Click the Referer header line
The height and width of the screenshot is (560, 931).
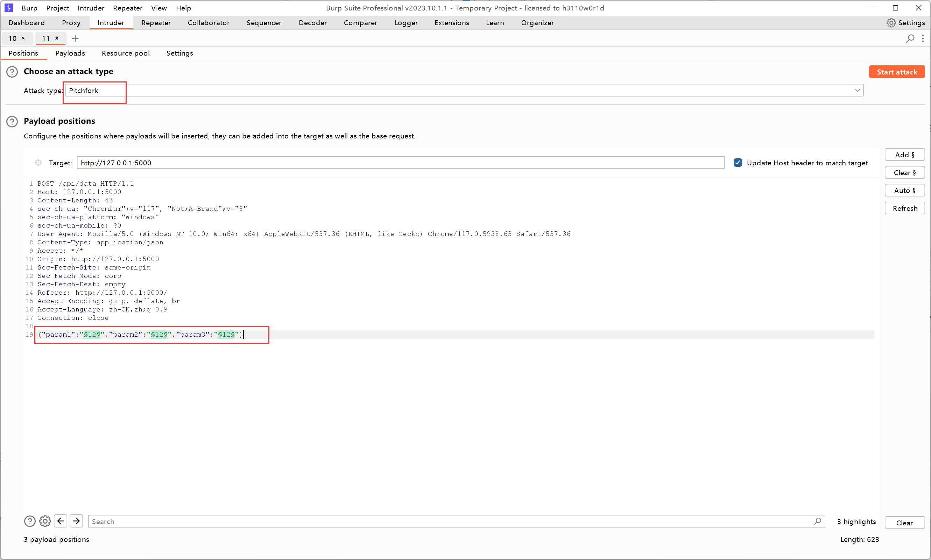[x=103, y=293]
